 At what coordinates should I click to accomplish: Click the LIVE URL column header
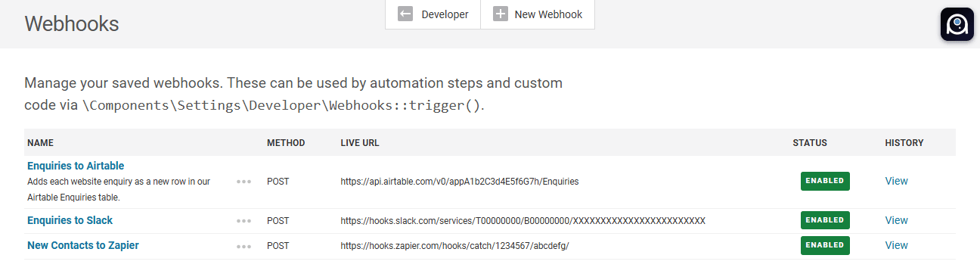(360, 143)
